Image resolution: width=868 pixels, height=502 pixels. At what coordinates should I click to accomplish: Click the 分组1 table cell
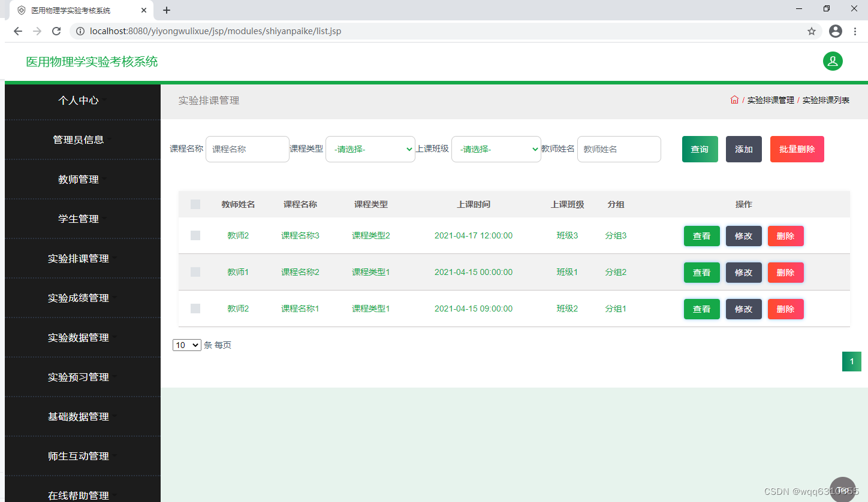tap(616, 309)
